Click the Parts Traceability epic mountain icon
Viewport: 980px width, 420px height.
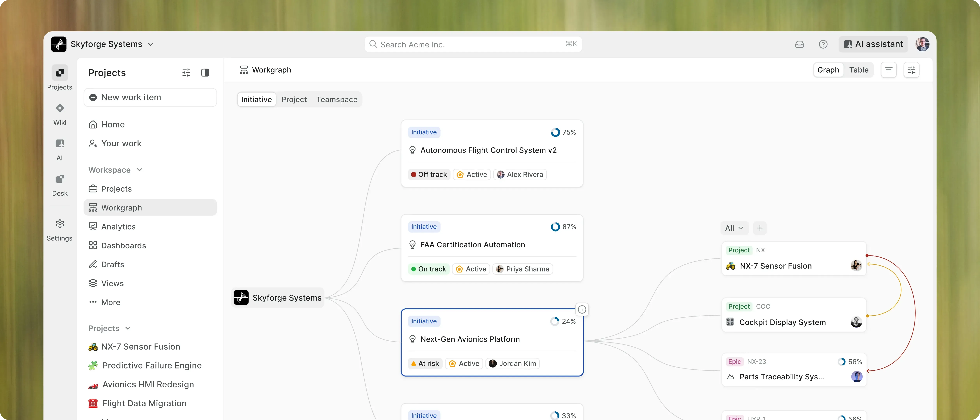coord(730,377)
